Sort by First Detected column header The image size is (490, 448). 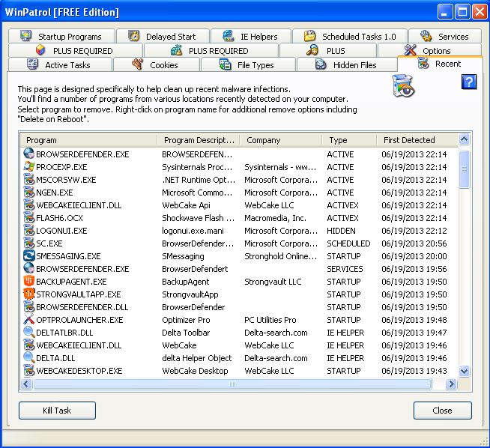[417, 140]
